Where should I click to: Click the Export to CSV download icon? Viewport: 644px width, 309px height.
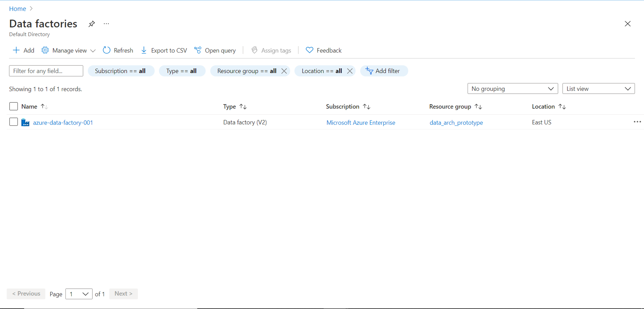coord(144,50)
